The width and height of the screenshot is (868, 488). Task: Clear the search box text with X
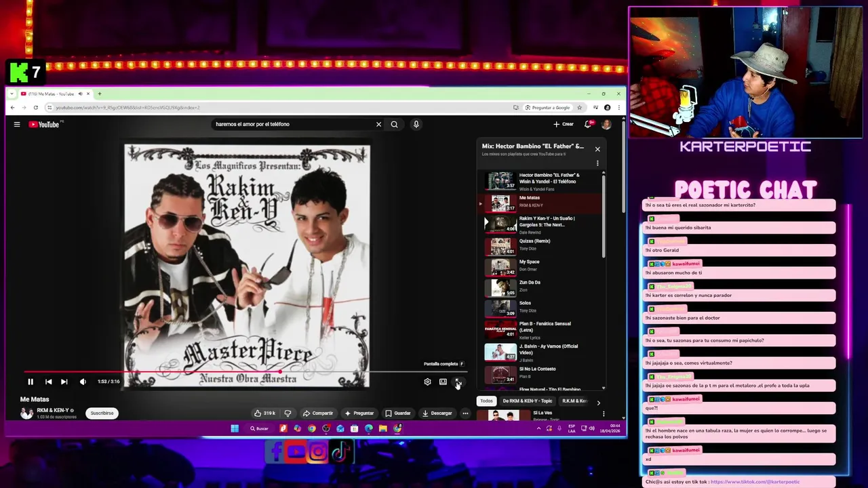tap(378, 124)
